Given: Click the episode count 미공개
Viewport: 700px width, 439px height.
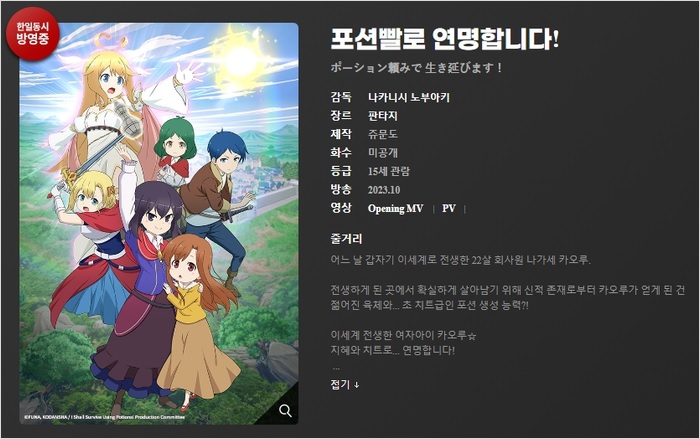Looking at the screenshot, I should [x=383, y=153].
